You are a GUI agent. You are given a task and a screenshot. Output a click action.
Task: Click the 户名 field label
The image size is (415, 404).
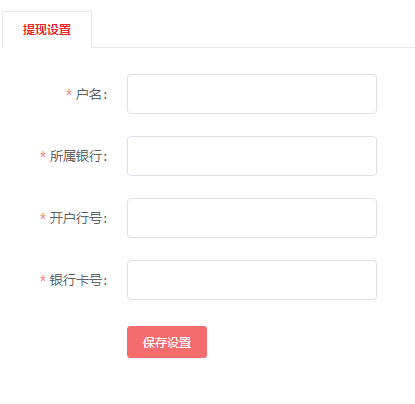coord(91,94)
